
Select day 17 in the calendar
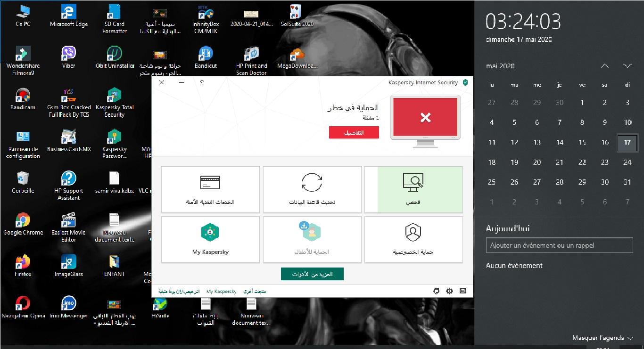(627, 142)
